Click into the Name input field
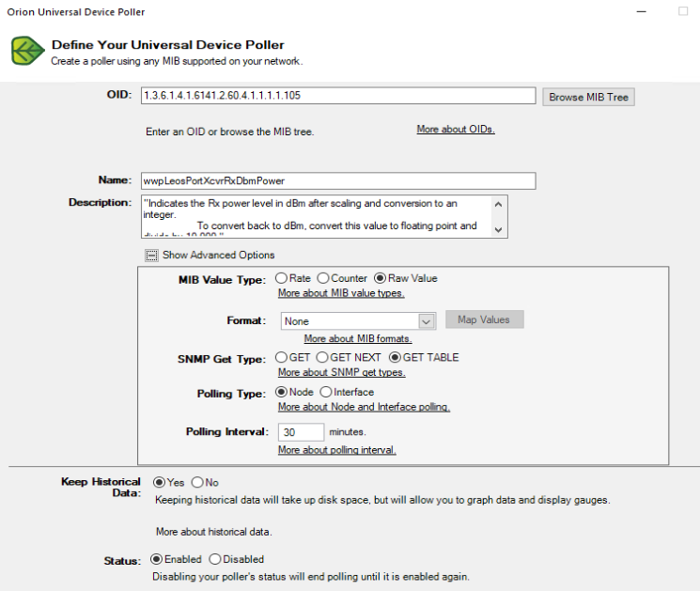 coord(338,180)
